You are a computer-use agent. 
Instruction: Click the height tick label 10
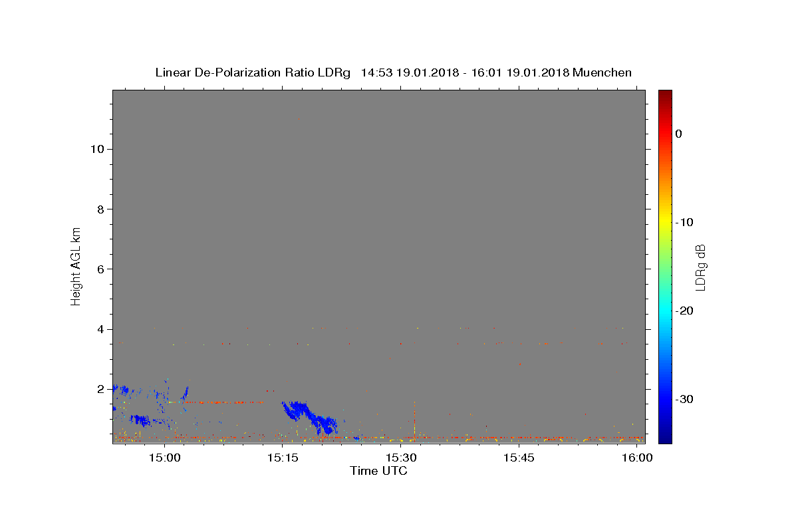point(97,149)
